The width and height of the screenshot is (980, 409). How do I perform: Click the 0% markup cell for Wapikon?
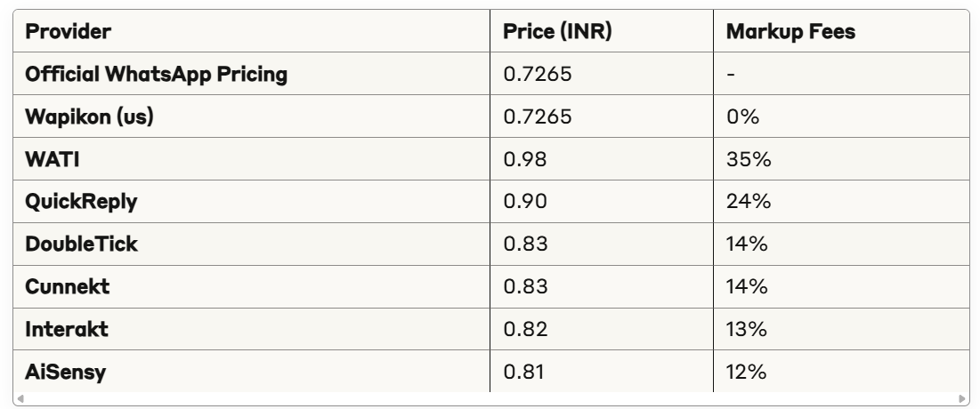click(841, 116)
